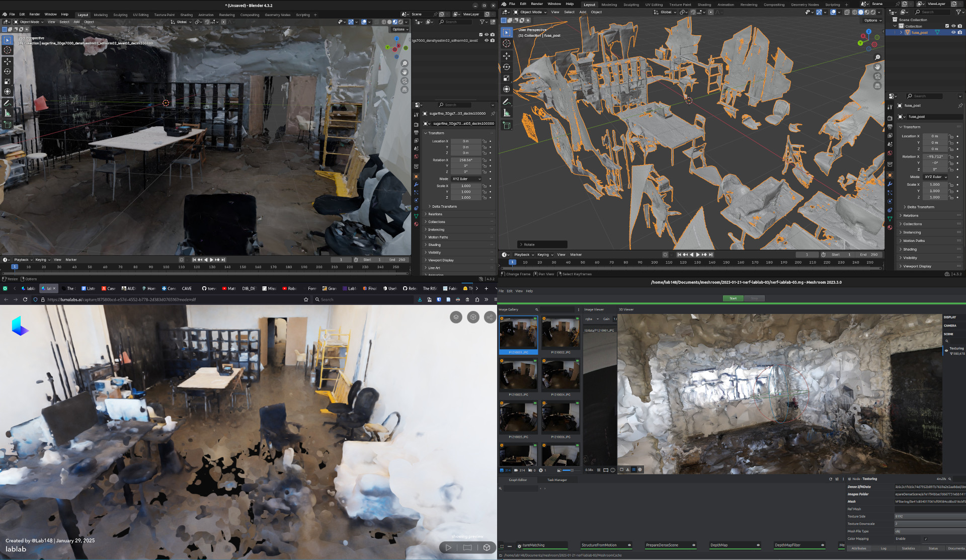Expand fuse_post tree arrow in right outliner

coord(901,32)
